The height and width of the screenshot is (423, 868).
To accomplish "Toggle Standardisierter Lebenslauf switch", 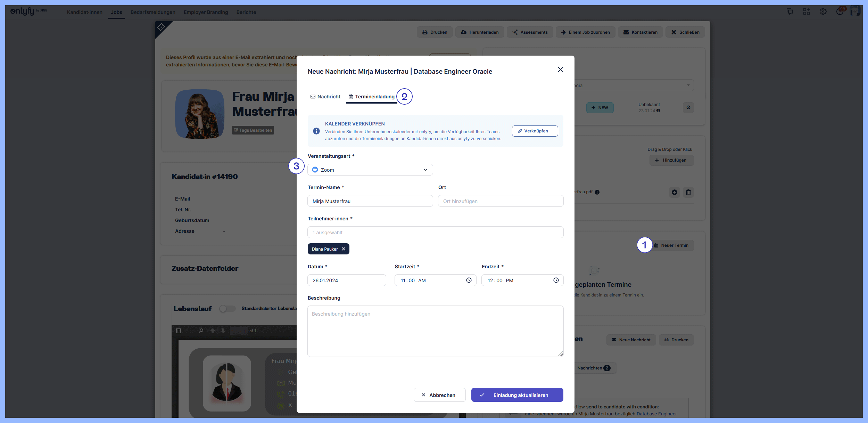I will click(x=227, y=309).
